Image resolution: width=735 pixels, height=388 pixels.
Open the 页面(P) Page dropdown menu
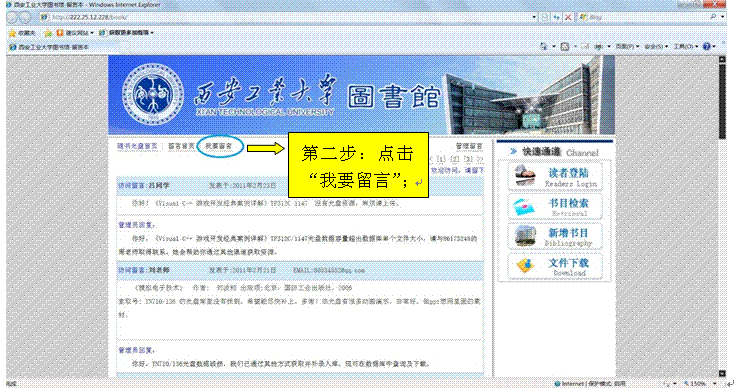627,46
